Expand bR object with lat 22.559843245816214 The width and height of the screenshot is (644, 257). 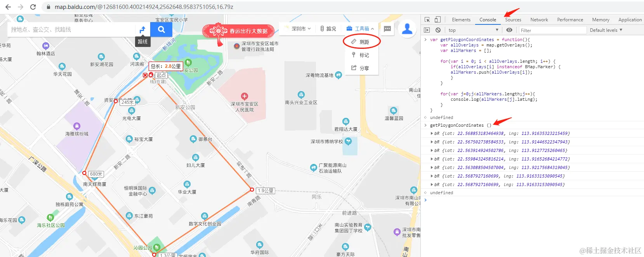(432, 159)
